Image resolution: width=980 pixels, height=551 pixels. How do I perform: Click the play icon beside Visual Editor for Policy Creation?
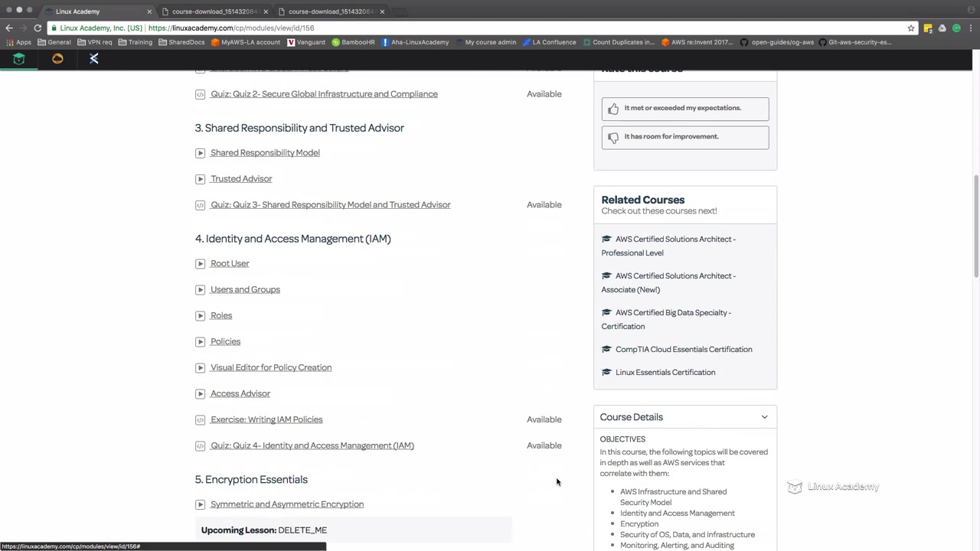pos(200,367)
